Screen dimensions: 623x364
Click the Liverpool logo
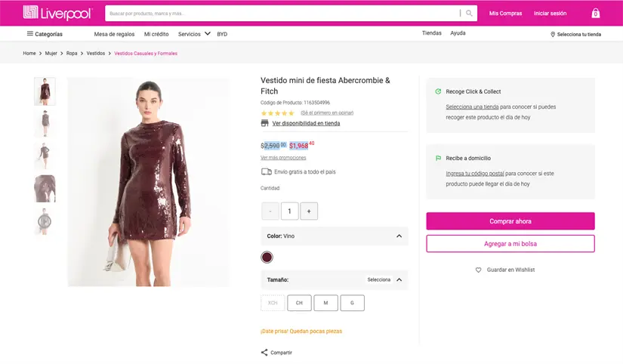tap(57, 13)
